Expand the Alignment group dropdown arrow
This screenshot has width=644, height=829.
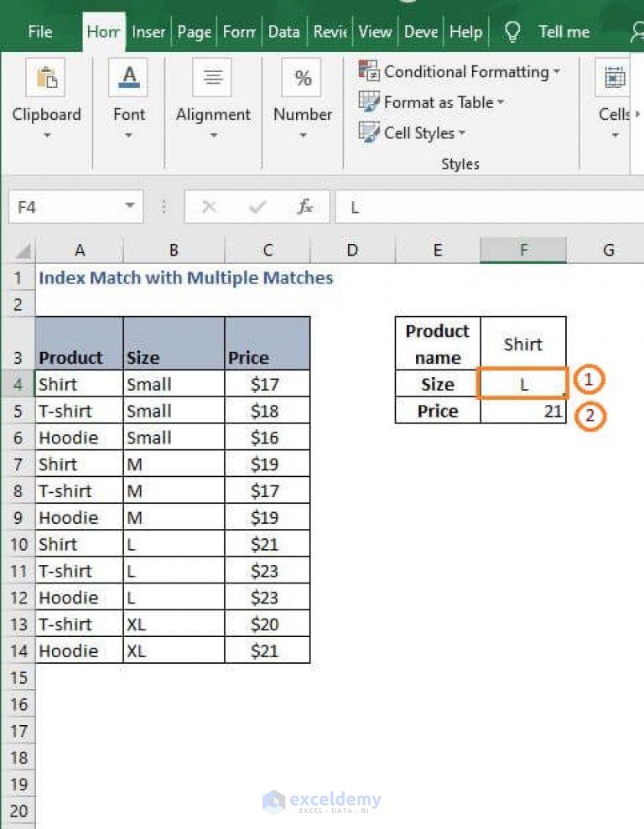coord(214,135)
